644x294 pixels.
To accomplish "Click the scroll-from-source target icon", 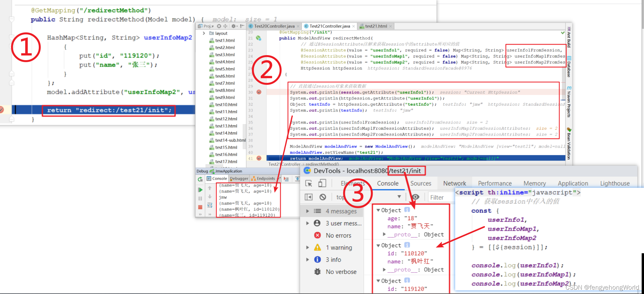I will pyautogui.click(x=219, y=26).
